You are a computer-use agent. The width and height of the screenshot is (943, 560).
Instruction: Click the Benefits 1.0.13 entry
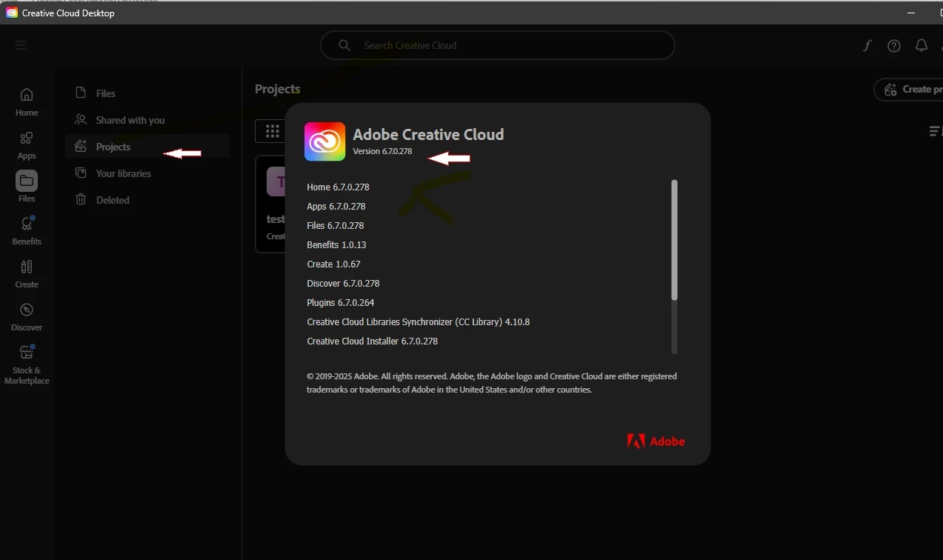[336, 245]
